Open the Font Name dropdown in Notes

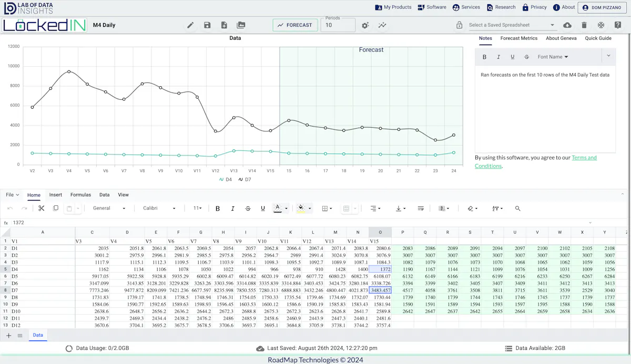(x=553, y=57)
